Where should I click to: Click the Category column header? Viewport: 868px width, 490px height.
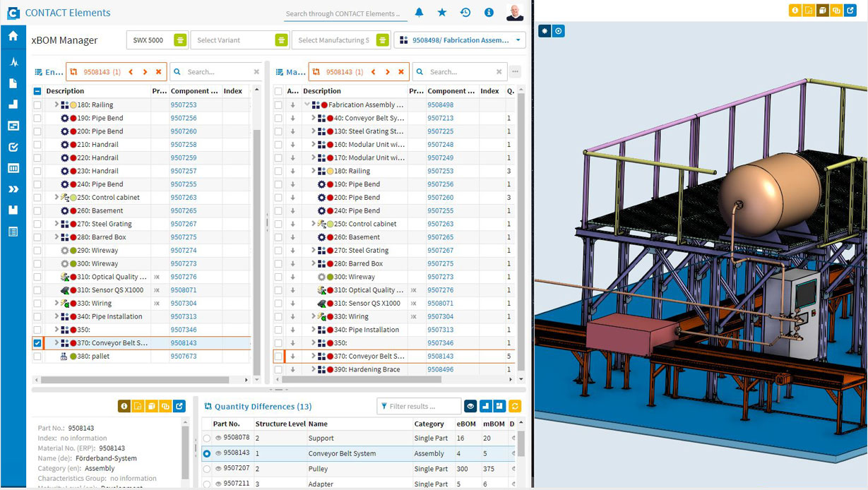[429, 424]
